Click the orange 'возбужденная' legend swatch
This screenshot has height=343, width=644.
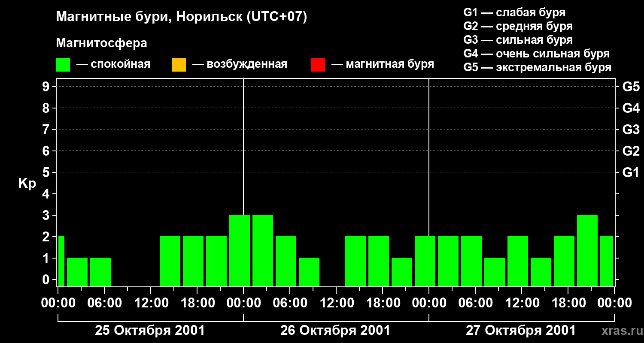click(179, 65)
